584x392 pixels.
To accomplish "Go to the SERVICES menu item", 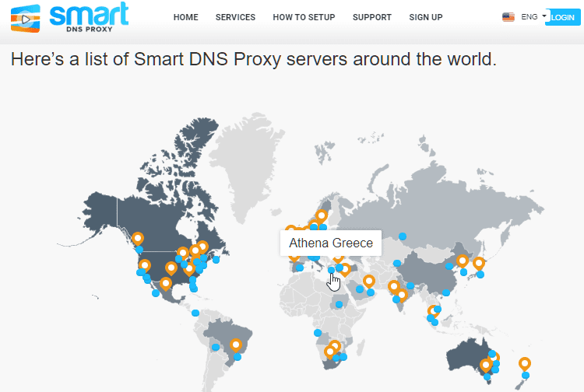I will click(235, 17).
